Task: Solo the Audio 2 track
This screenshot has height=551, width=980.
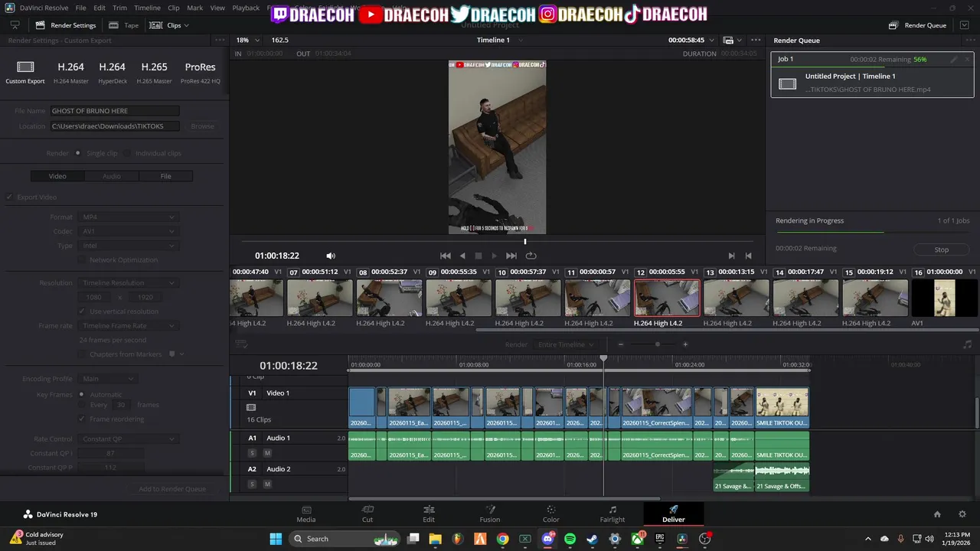Action: point(252,484)
